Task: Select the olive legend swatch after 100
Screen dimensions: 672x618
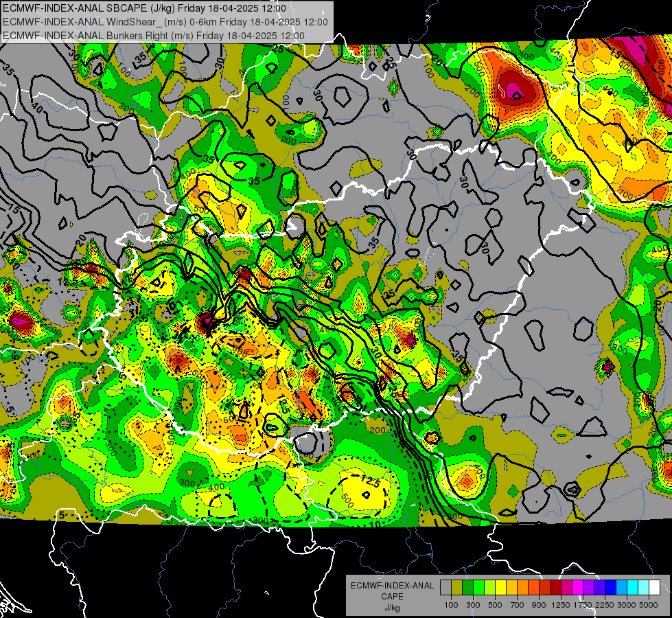Action: 457,587
